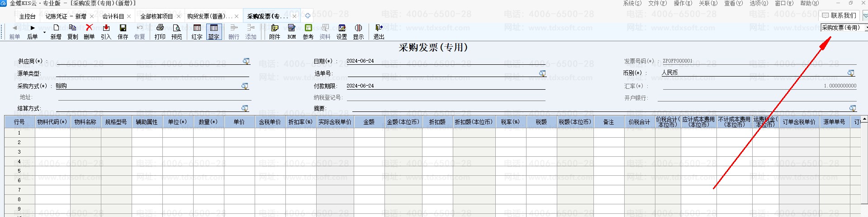Open lookup for 摘要 field

coord(853,108)
